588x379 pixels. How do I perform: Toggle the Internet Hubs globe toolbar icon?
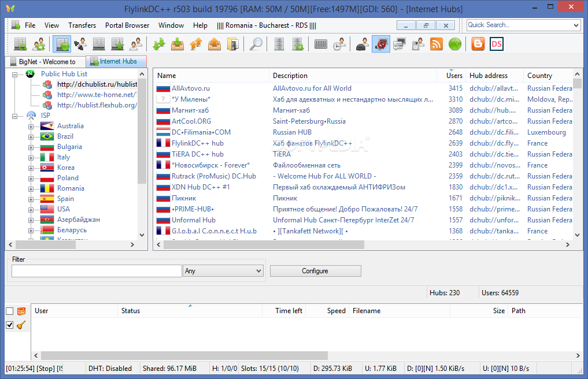point(61,44)
